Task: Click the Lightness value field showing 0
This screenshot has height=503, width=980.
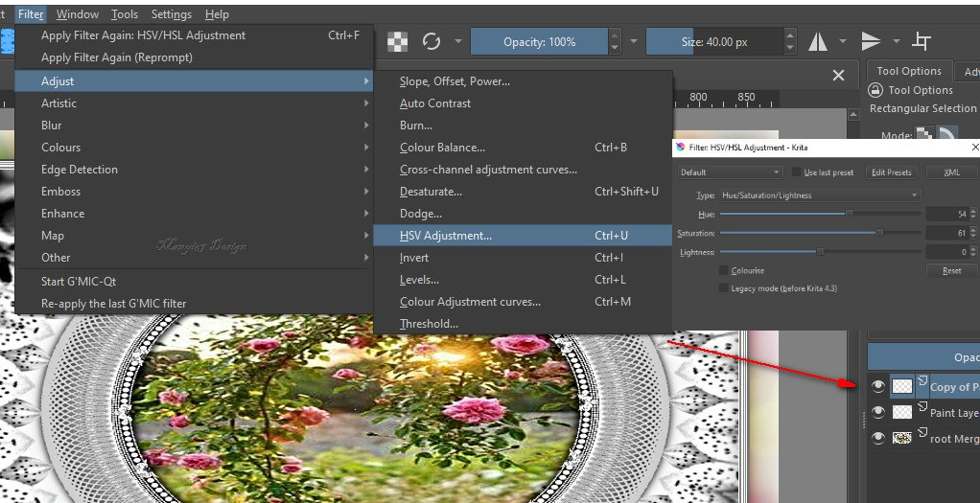Action: [x=947, y=252]
